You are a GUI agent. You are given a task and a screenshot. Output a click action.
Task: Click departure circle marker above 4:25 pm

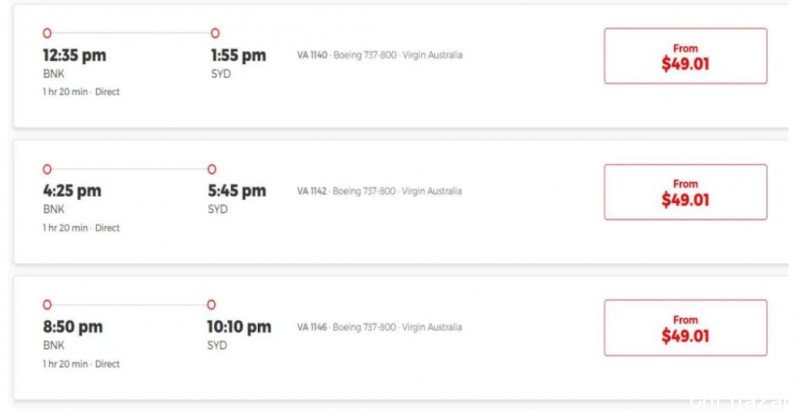coord(47,169)
